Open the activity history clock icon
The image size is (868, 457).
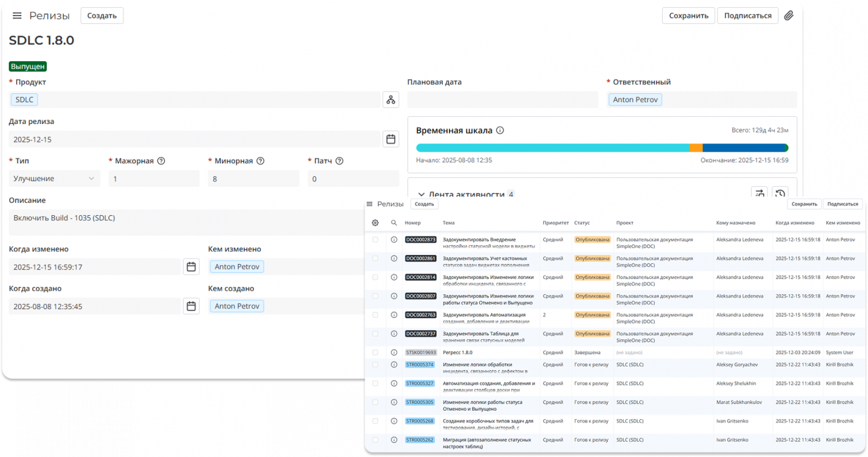(x=780, y=193)
